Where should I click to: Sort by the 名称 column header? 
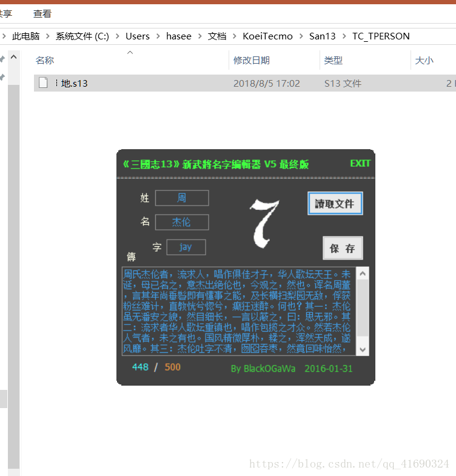click(x=45, y=61)
